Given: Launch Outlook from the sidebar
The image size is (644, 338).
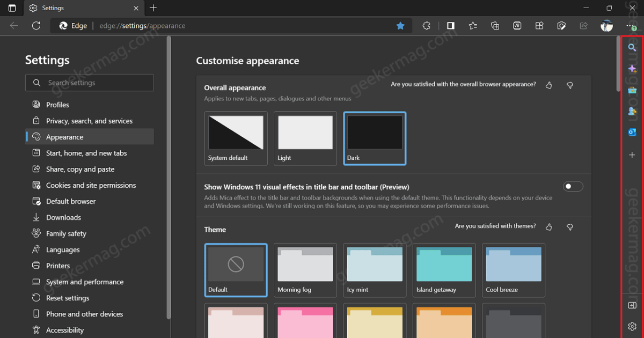Looking at the screenshot, I should coord(632,132).
